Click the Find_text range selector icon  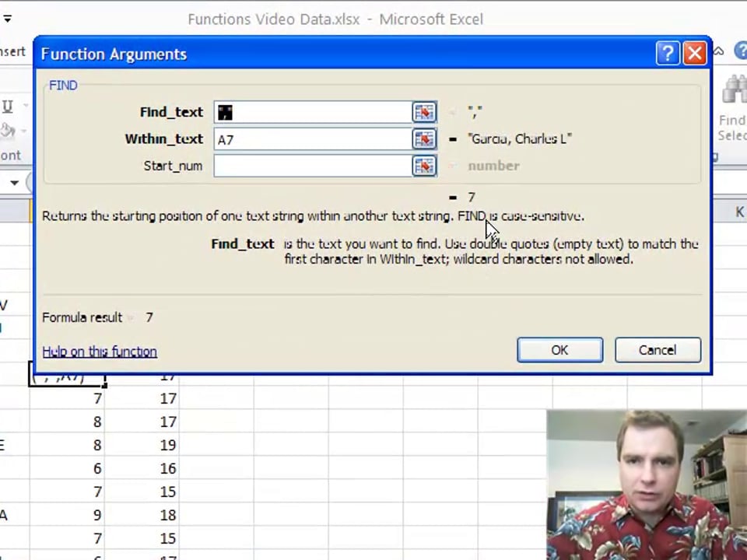coord(424,112)
